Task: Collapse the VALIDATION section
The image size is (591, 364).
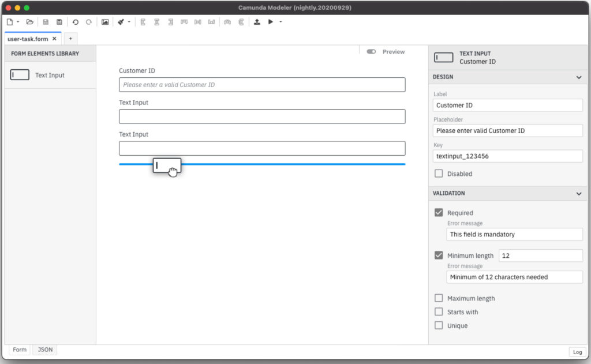Action: click(x=578, y=194)
